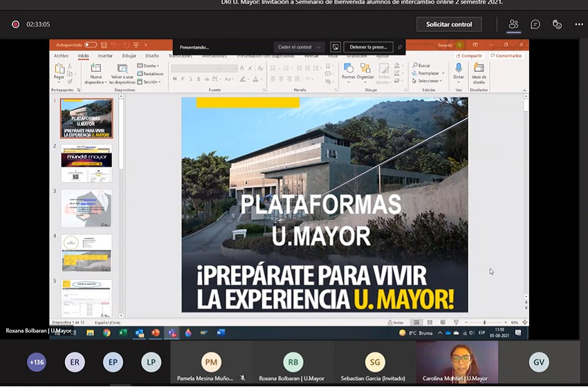Toggle italic (K) formatting
The width and height of the screenshot is (588, 387).
[183, 79]
